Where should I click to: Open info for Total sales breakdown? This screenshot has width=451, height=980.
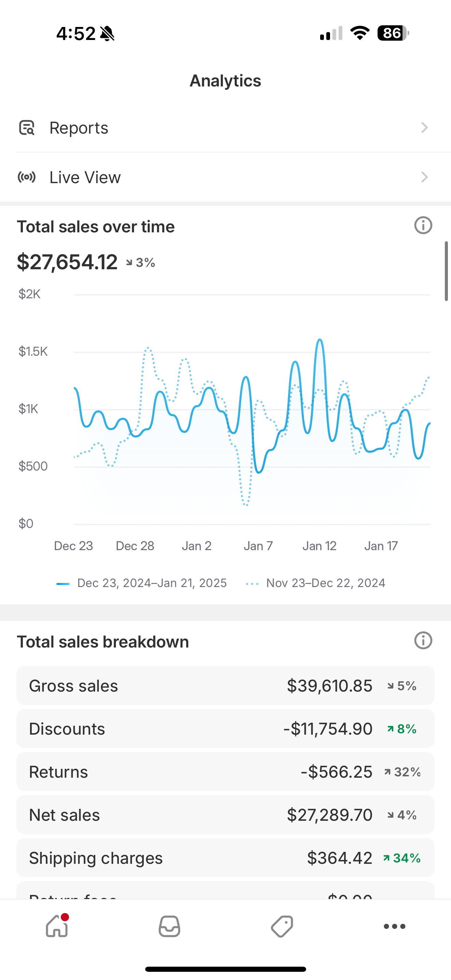click(x=423, y=641)
